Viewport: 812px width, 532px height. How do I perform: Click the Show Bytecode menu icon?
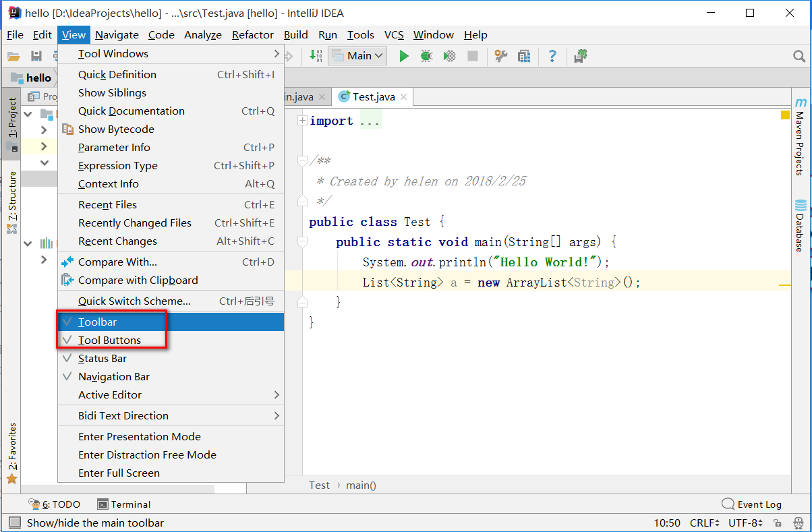click(x=67, y=129)
